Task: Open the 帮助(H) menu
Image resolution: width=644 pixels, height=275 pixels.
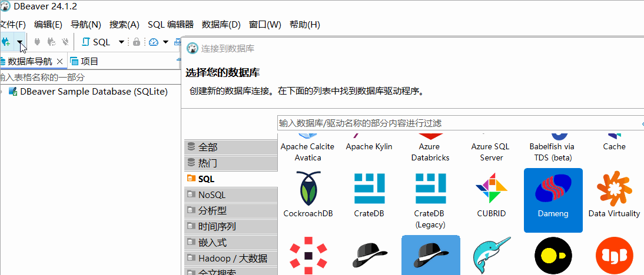Action: click(304, 25)
